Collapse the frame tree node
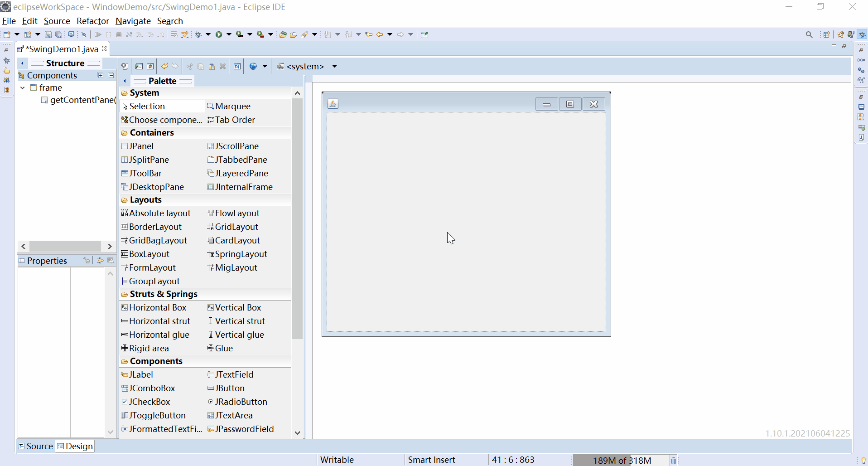Screen dimensions: 868x466 23,87
